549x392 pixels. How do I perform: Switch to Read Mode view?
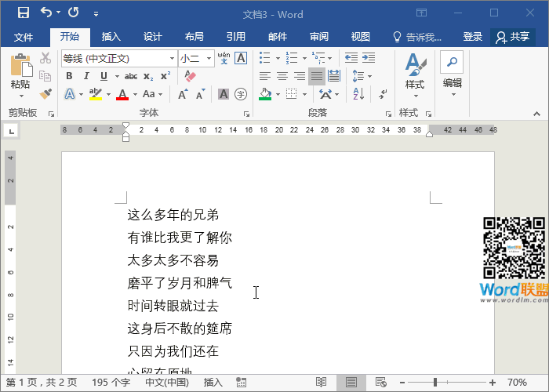(x=321, y=383)
